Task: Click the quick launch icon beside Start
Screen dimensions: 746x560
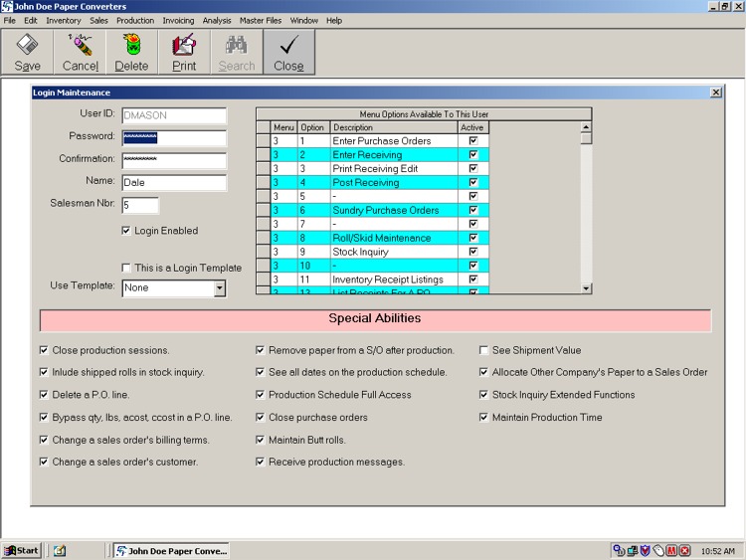Action: point(60,551)
